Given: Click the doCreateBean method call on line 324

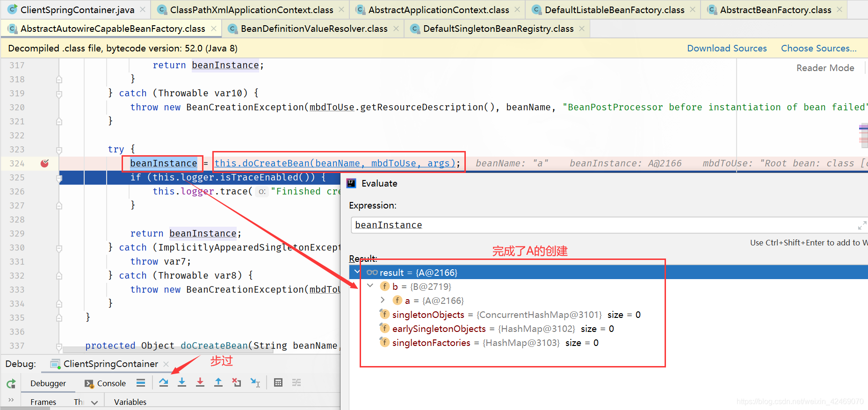Looking at the screenshot, I should 335,163.
